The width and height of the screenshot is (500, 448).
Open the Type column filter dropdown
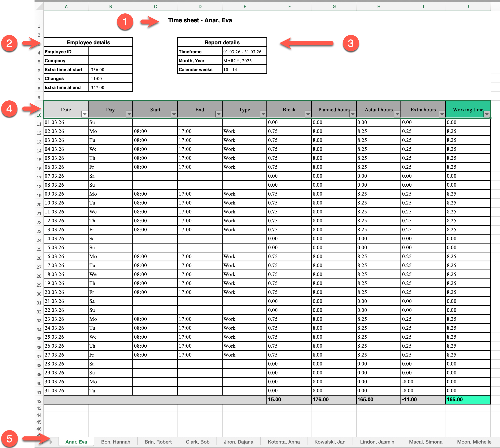(x=263, y=114)
